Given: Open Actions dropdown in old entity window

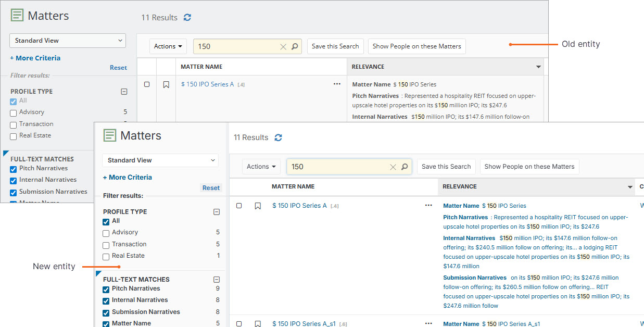Looking at the screenshot, I should click(168, 46).
